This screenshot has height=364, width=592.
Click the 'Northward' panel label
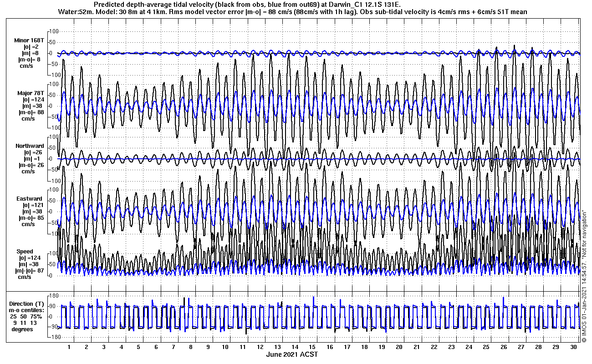[30, 146]
